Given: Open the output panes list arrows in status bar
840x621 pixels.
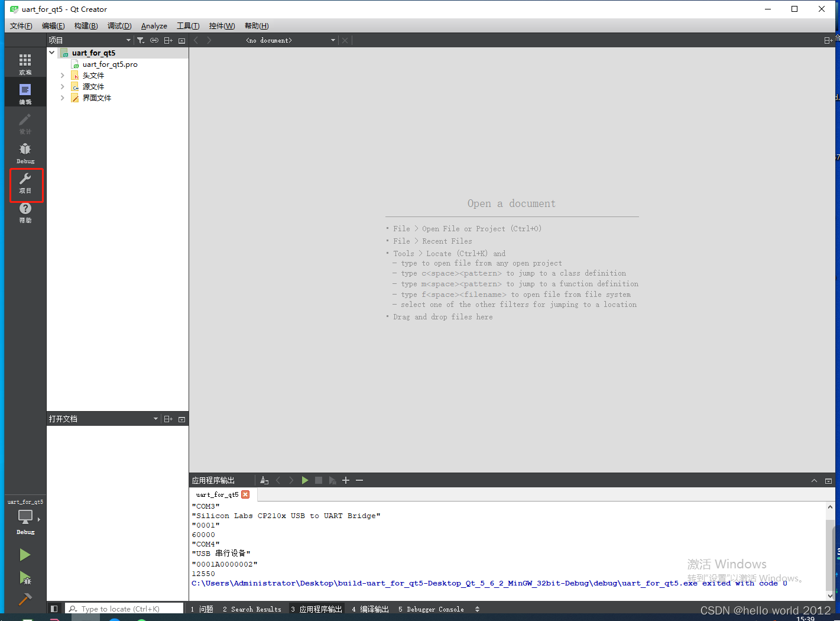Looking at the screenshot, I should (x=477, y=609).
